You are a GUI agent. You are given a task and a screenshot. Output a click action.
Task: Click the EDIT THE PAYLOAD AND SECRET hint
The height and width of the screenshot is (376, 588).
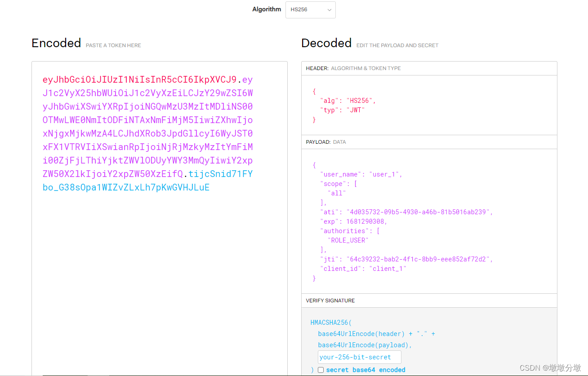coord(397,45)
